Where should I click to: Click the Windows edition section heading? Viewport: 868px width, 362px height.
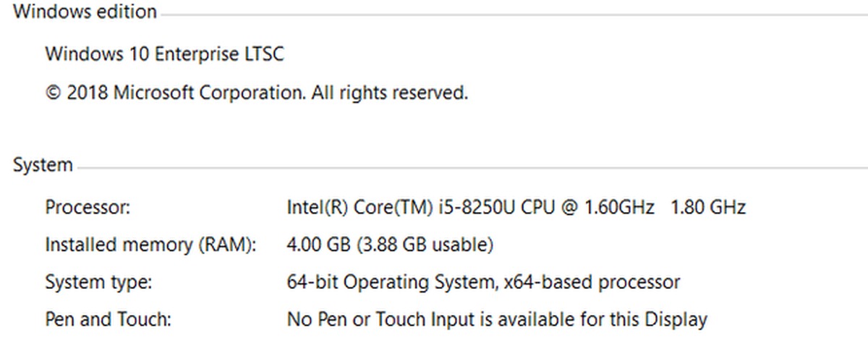click(85, 12)
